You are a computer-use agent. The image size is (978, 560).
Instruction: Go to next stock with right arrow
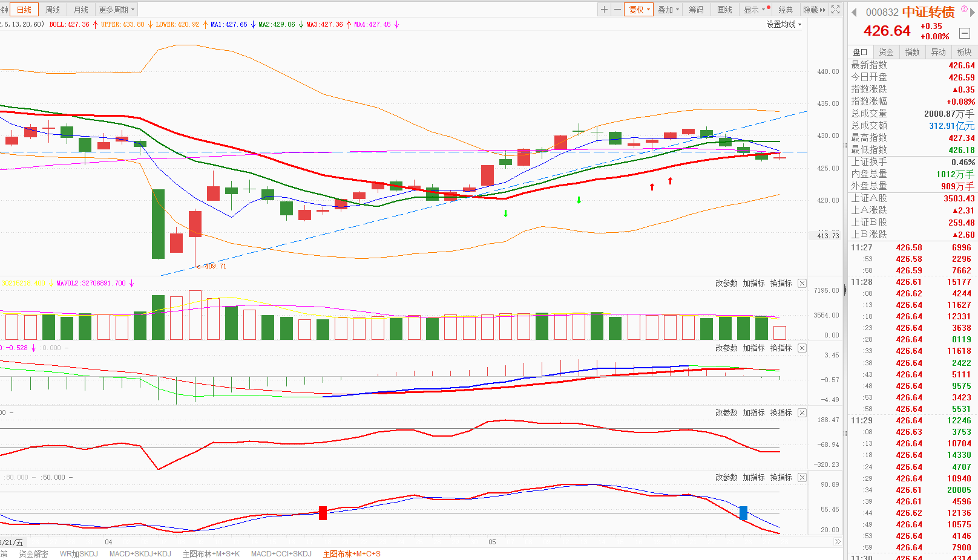(x=973, y=13)
